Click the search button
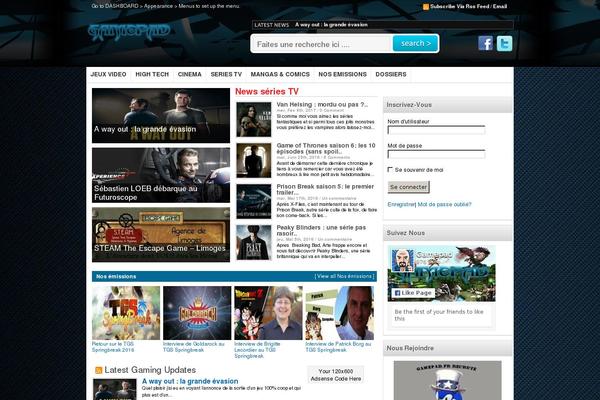The height and width of the screenshot is (400, 600). 416,43
